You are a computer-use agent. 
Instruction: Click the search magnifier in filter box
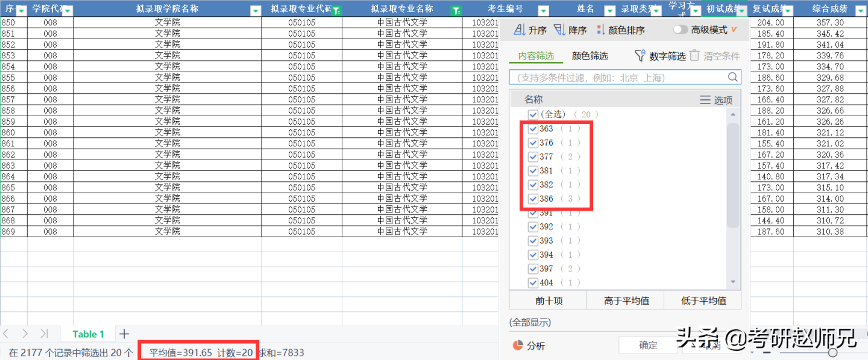coord(732,76)
